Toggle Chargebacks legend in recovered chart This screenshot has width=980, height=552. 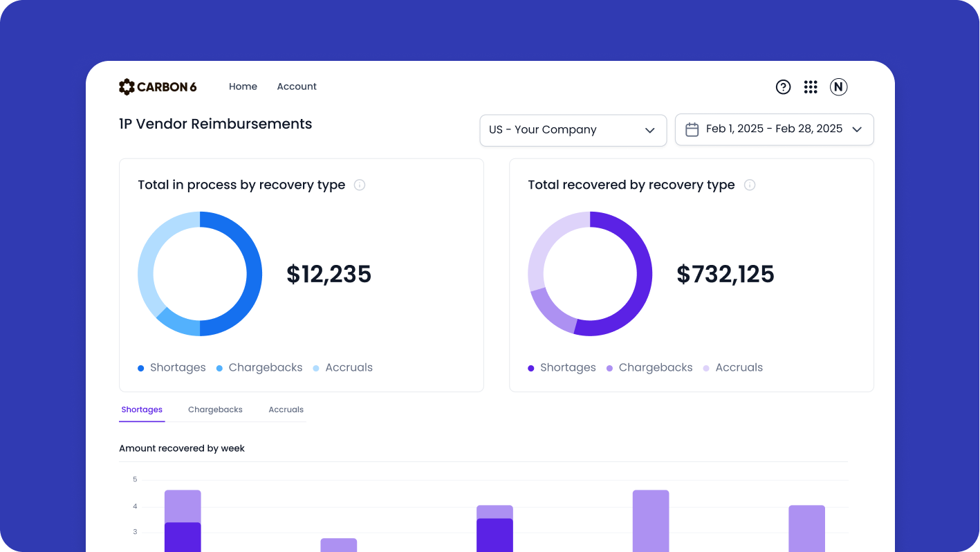tap(649, 367)
